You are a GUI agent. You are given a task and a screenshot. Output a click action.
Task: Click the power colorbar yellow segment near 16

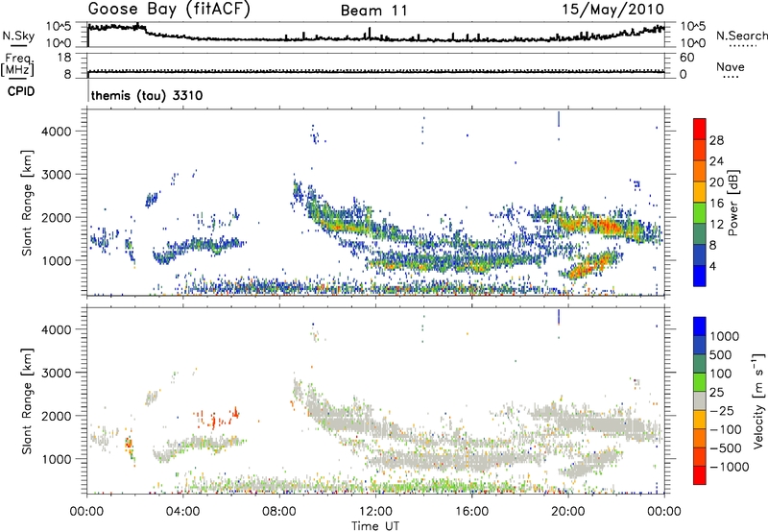pyautogui.click(x=700, y=191)
